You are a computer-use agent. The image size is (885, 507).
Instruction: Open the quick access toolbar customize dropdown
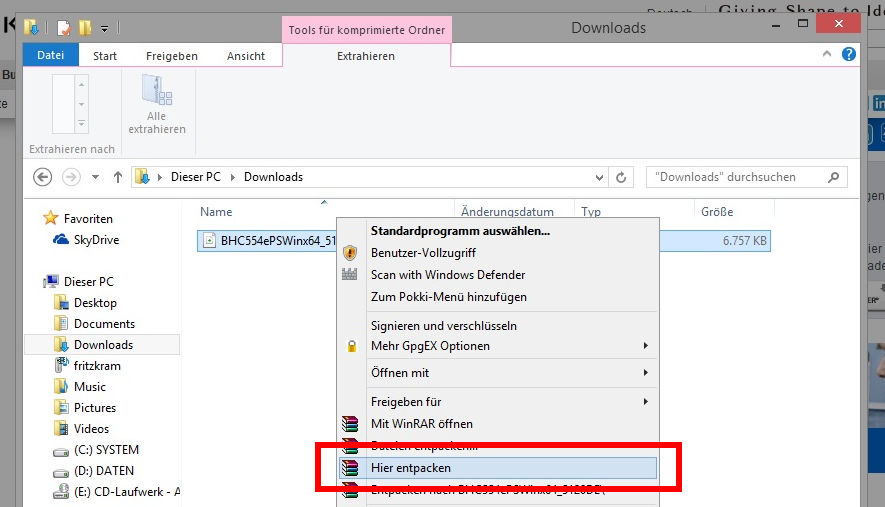click(x=104, y=28)
